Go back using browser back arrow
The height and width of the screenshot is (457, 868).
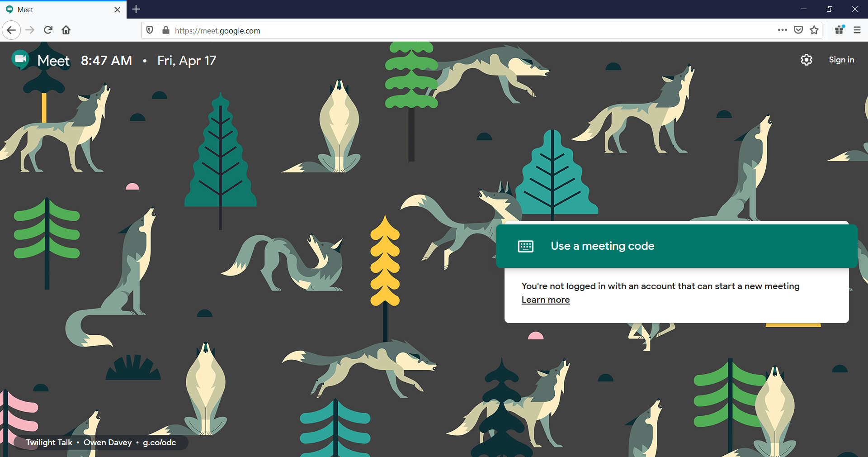[x=12, y=30]
